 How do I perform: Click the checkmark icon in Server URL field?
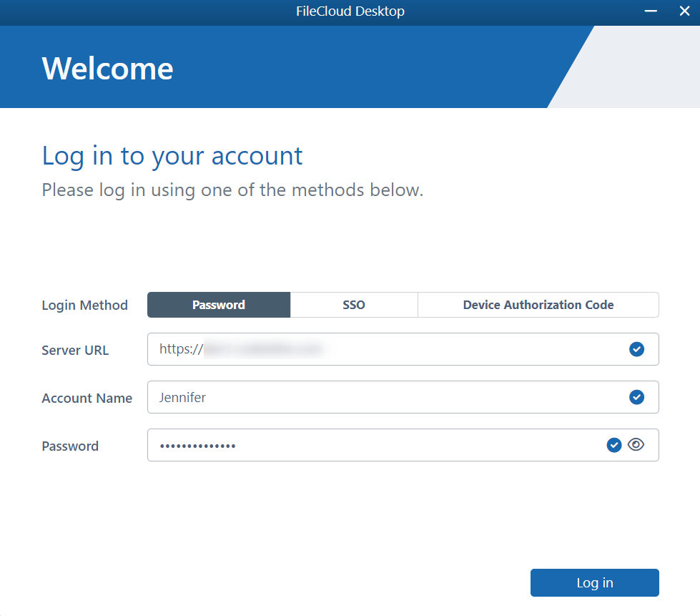tap(636, 349)
